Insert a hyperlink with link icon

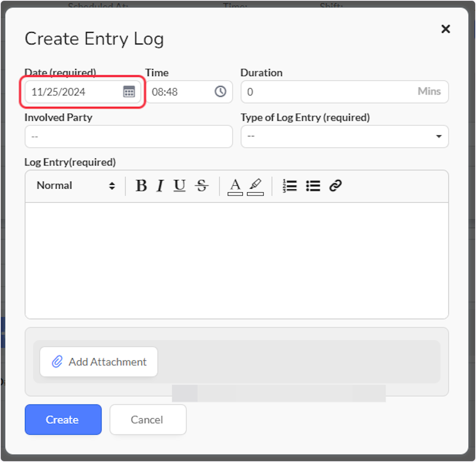(x=336, y=186)
